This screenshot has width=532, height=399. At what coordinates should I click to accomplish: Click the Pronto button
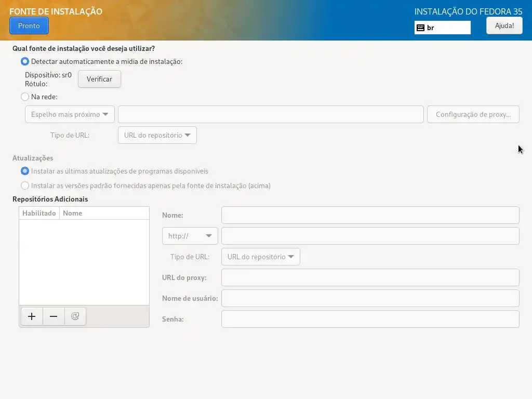29,26
